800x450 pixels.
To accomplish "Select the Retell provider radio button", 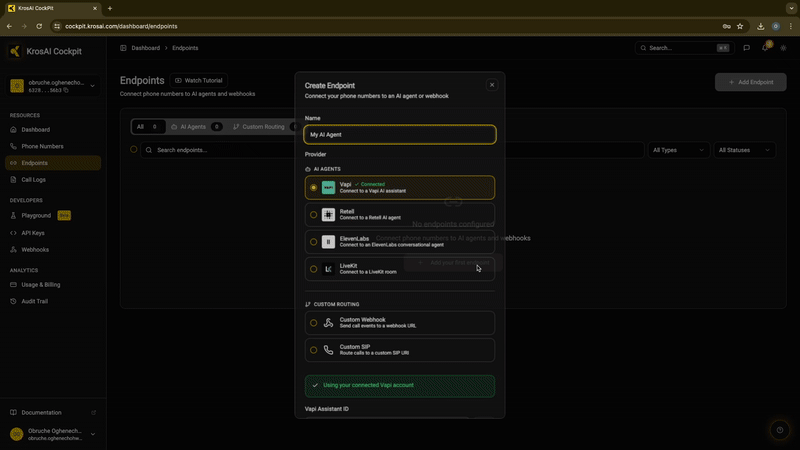I will coord(314,214).
